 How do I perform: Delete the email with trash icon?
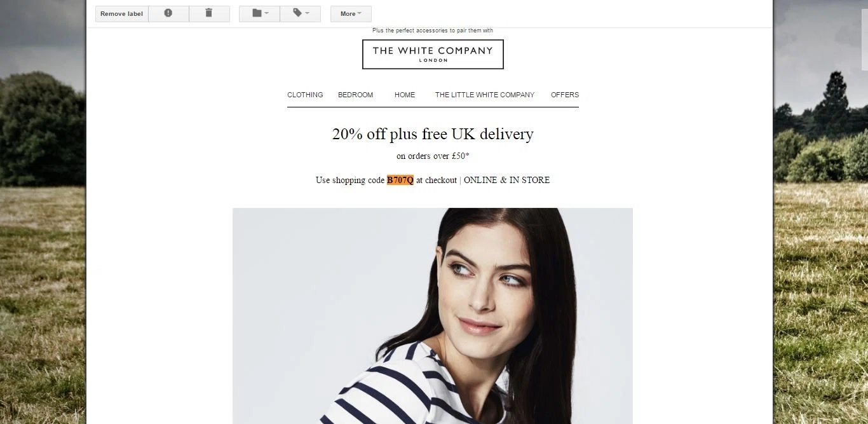pos(209,13)
